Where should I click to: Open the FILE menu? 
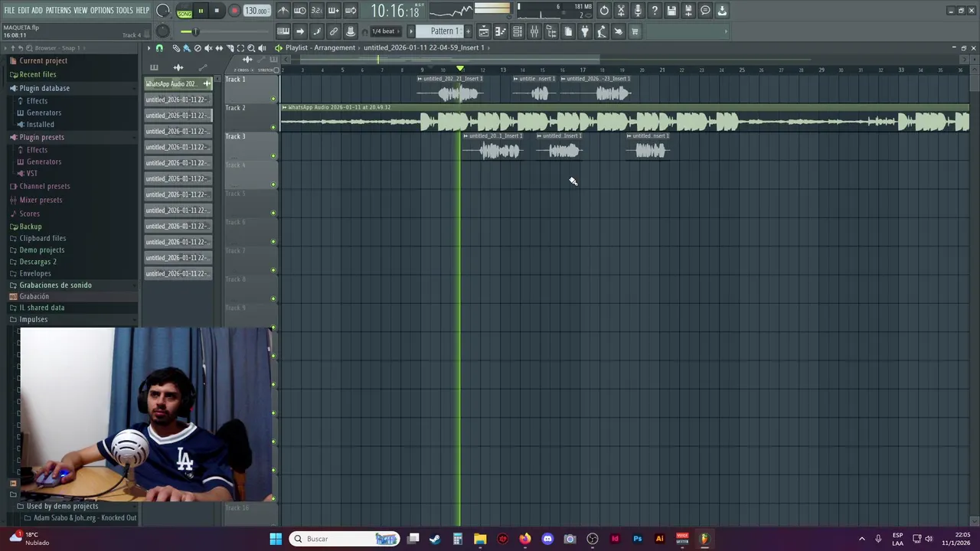pos(9,11)
